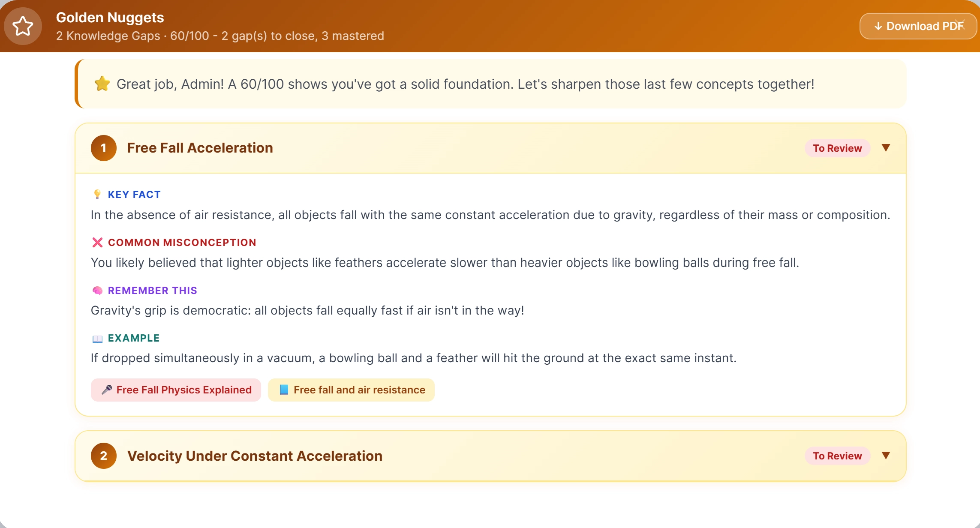Viewport: 980px width, 528px height.
Task: Open Free fall and air resistance resource
Action: 351,390
